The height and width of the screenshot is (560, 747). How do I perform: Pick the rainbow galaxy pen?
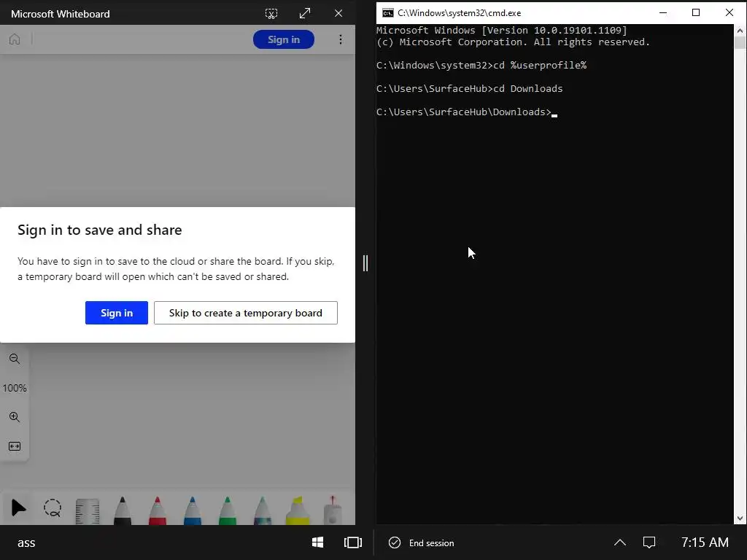(x=263, y=510)
